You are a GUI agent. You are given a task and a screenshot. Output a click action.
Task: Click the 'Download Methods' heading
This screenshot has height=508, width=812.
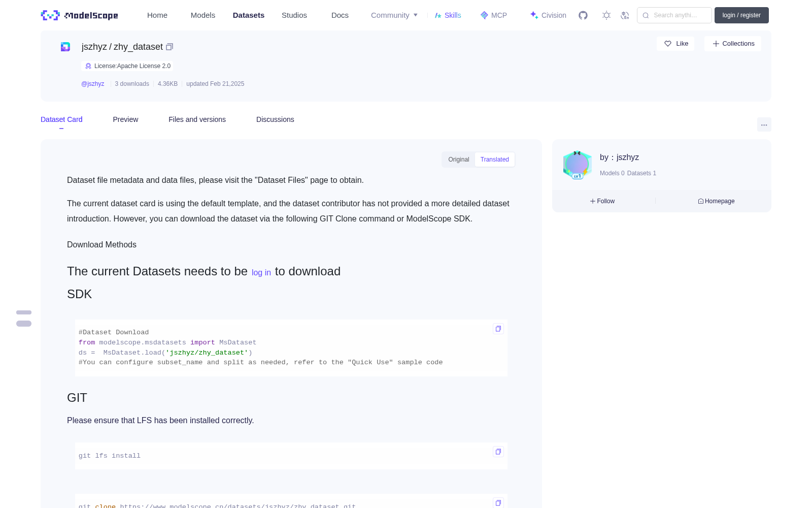click(101, 245)
